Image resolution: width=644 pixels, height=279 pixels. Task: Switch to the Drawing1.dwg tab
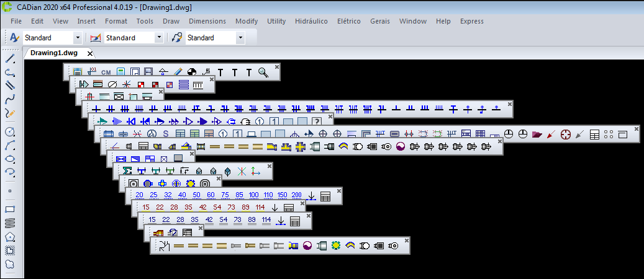point(53,53)
